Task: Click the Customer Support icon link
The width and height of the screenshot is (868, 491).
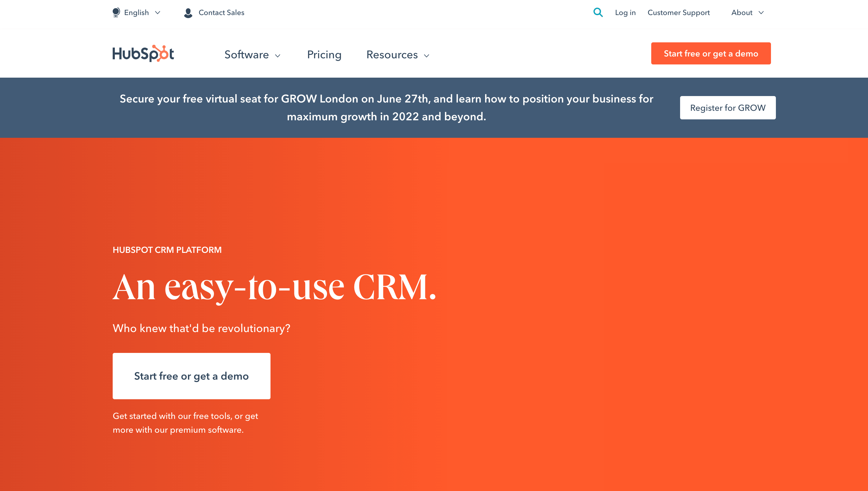Action: pos(679,12)
